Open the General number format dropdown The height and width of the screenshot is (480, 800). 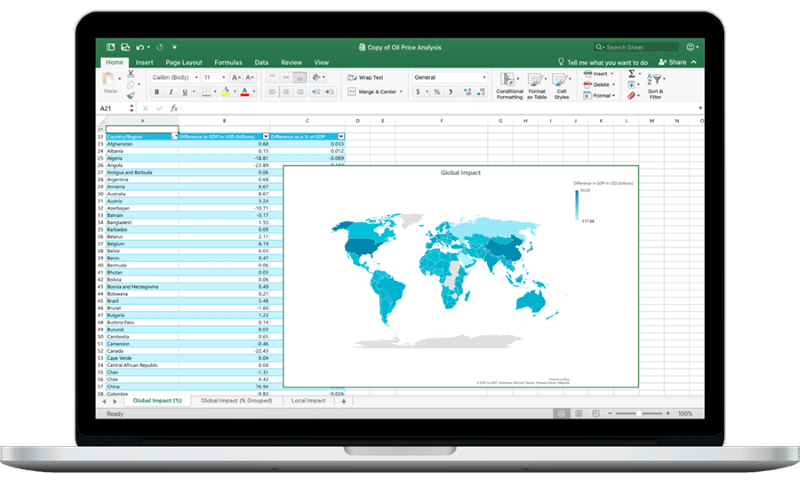pos(450,78)
